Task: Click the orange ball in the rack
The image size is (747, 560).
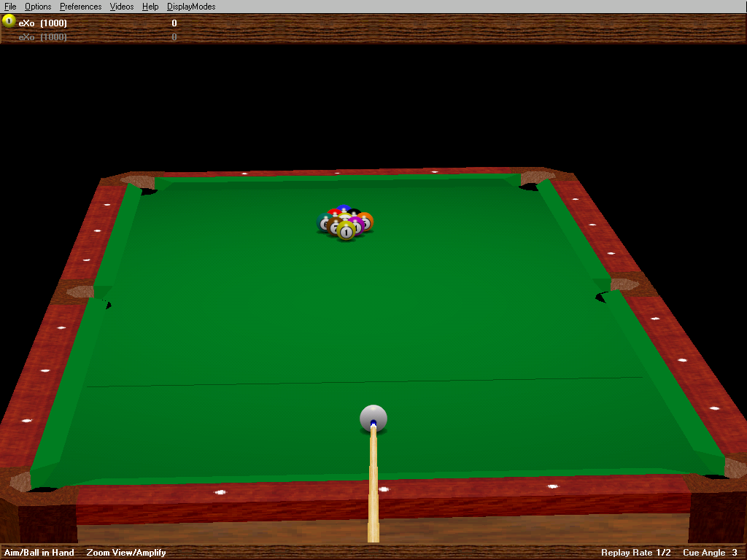Action: pos(367,221)
